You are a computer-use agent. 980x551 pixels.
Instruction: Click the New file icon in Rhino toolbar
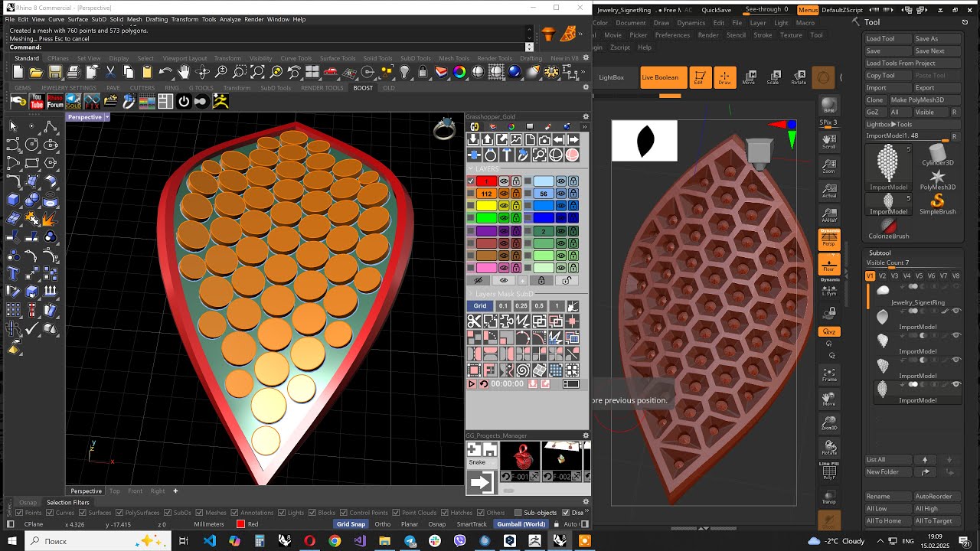coord(18,72)
